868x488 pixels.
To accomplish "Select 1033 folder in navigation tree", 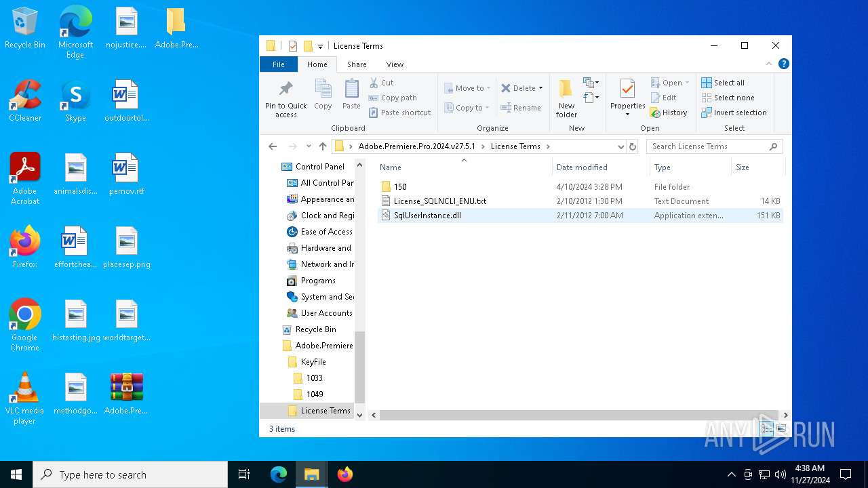I will [x=315, y=378].
